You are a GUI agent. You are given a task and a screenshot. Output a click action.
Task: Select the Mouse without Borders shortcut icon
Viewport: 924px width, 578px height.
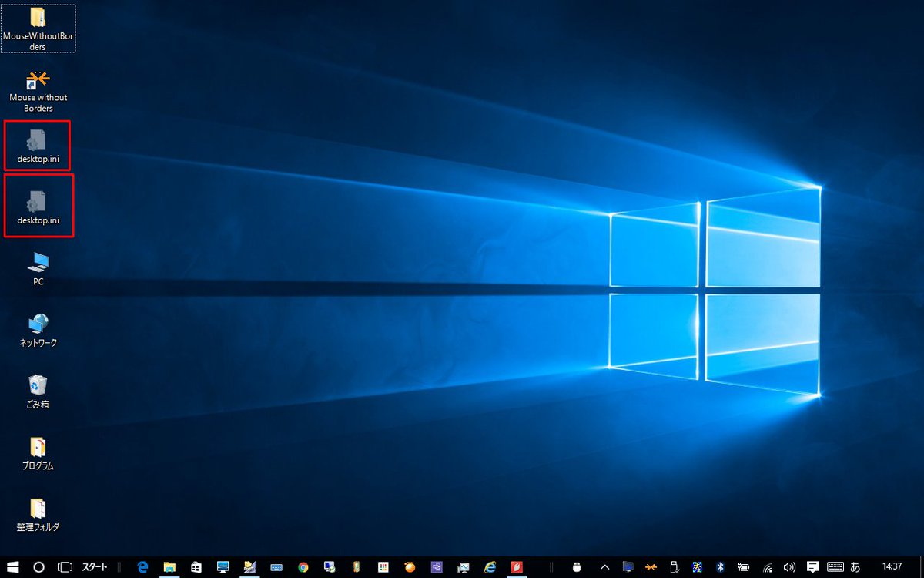[38, 90]
